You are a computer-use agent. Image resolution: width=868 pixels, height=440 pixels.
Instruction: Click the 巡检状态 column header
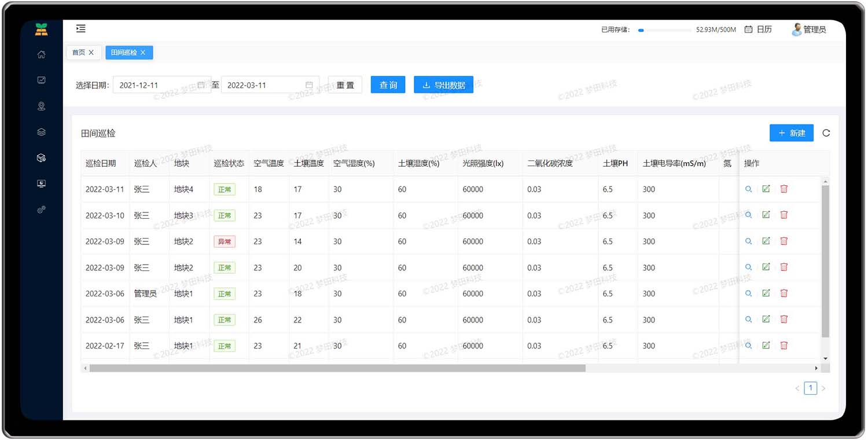[x=229, y=163]
